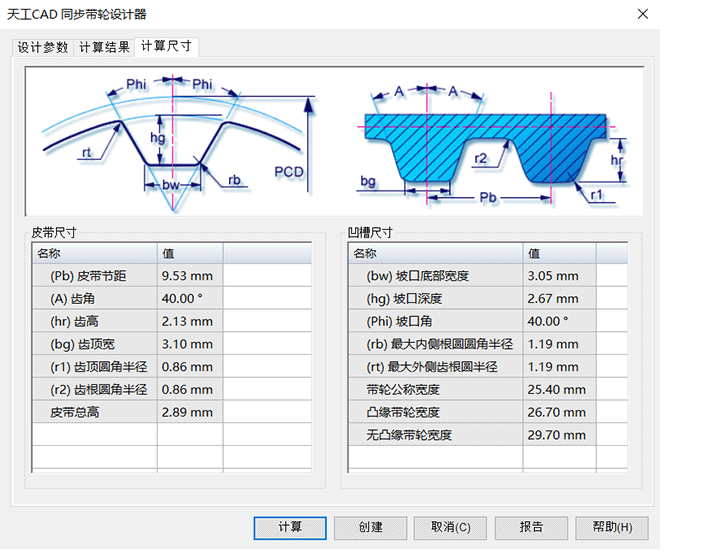
Task: Click the (Phi) 坡口角 row
Action: click(434, 321)
